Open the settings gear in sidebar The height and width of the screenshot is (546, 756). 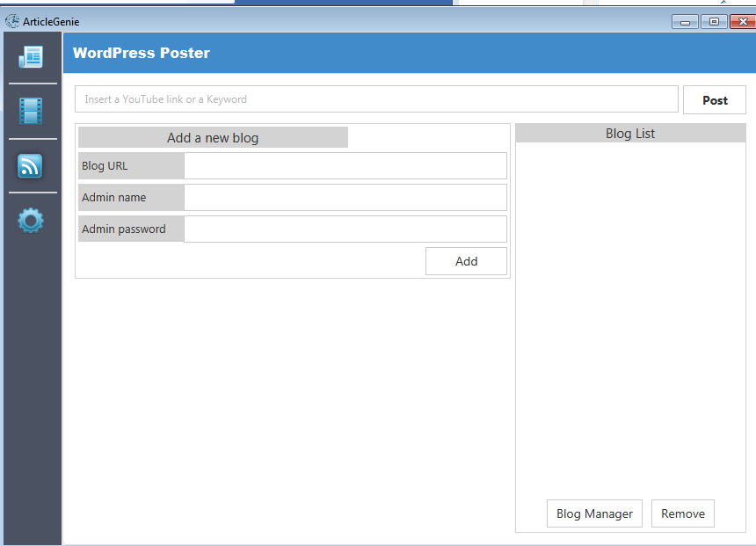click(31, 221)
